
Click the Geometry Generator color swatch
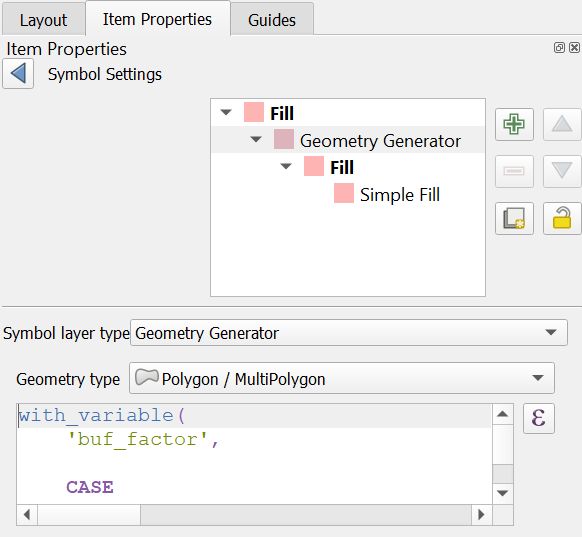284,139
